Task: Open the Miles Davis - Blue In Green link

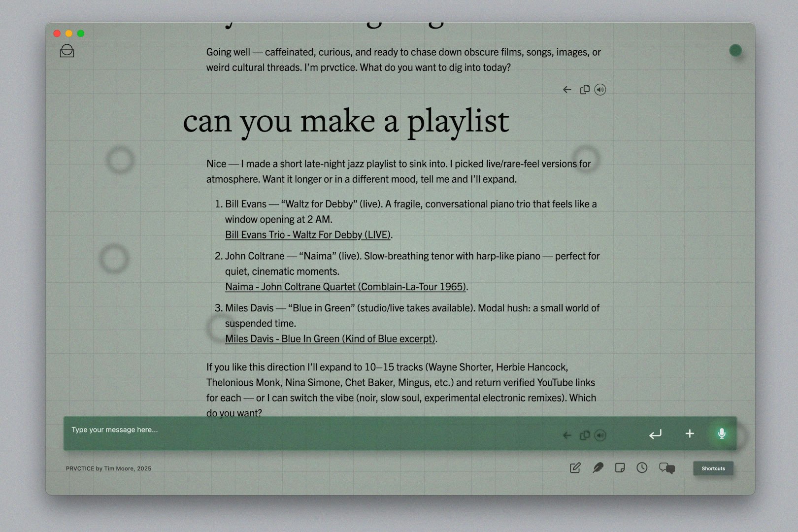Action: (330, 339)
